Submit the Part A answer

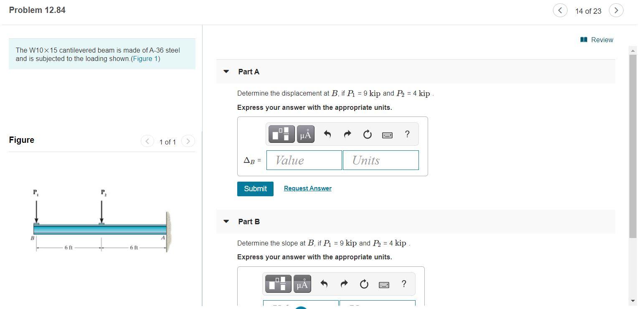click(255, 189)
